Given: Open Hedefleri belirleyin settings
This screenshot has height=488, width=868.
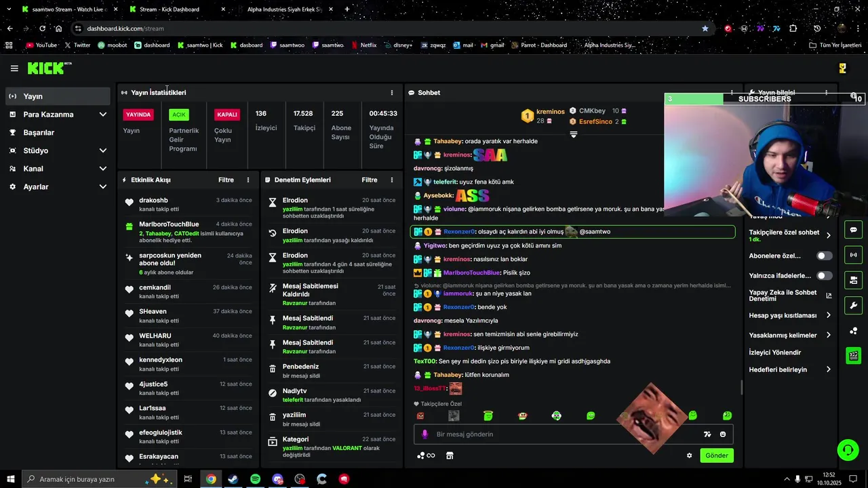Looking at the screenshot, I should tap(790, 370).
